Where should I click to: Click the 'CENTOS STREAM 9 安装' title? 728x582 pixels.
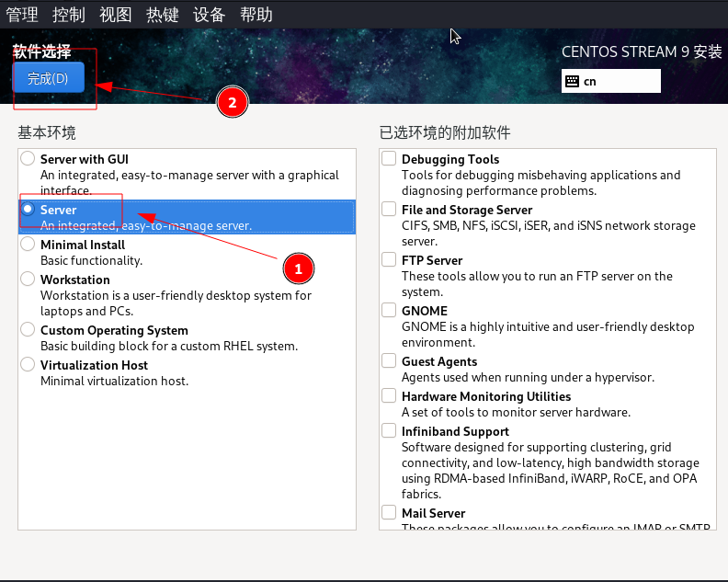(642, 51)
